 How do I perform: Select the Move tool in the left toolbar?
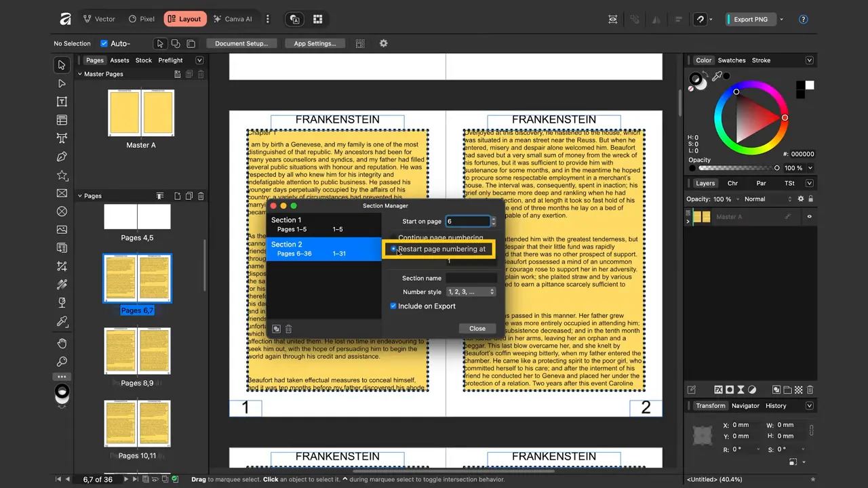click(62, 65)
